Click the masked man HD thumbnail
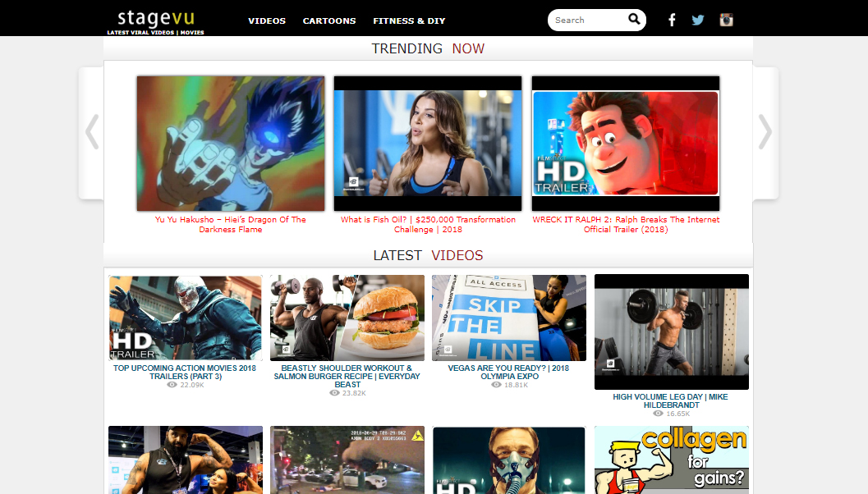The height and width of the screenshot is (494, 868). (509, 460)
